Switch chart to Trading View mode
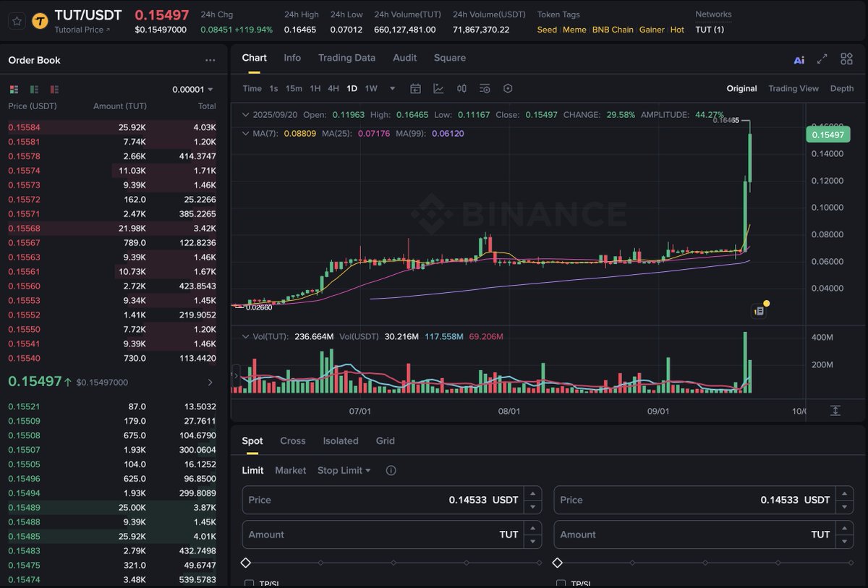Image resolution: width=868 pixels, height=588 pixels. coord(793,88)
